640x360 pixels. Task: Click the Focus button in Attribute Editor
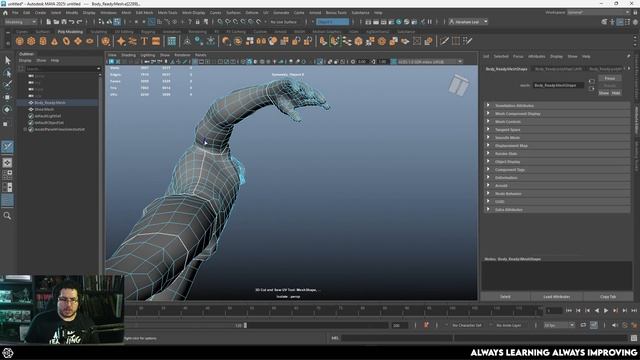pos(610,78)
